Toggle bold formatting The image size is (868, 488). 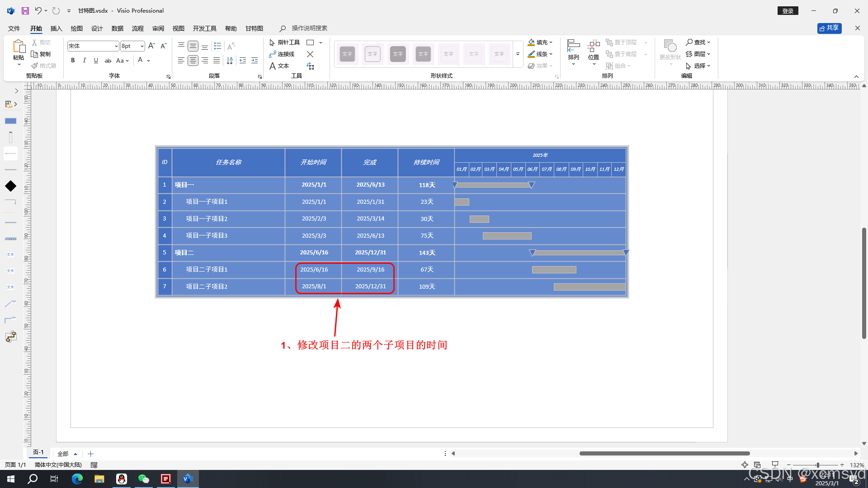pos(73,61)
